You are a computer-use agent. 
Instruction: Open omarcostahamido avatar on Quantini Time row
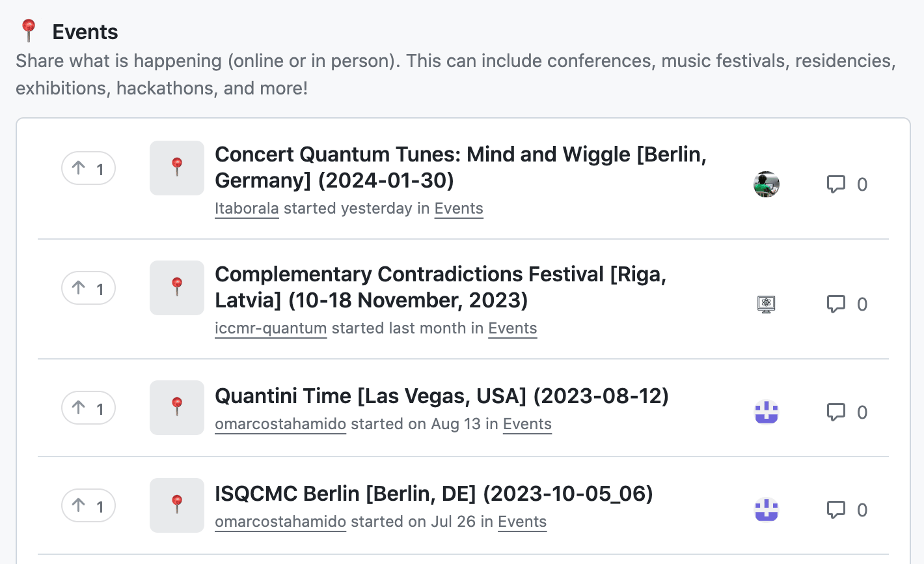(x=767, y=412)
